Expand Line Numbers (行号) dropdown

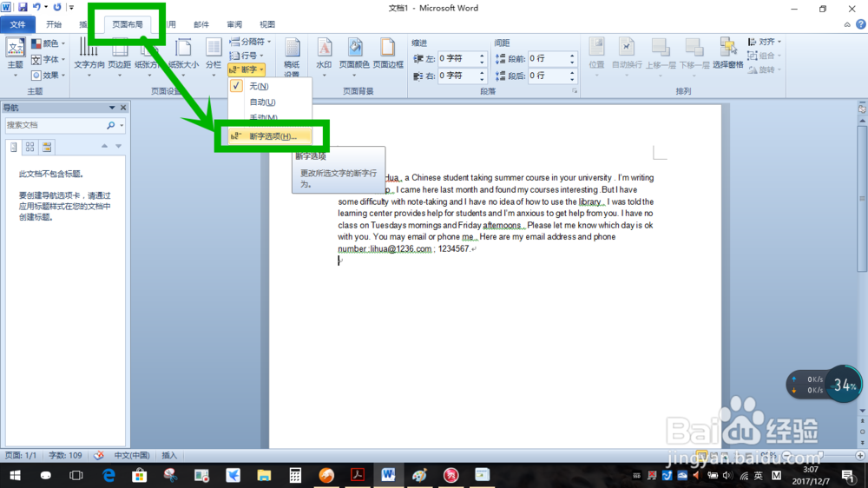247,56
